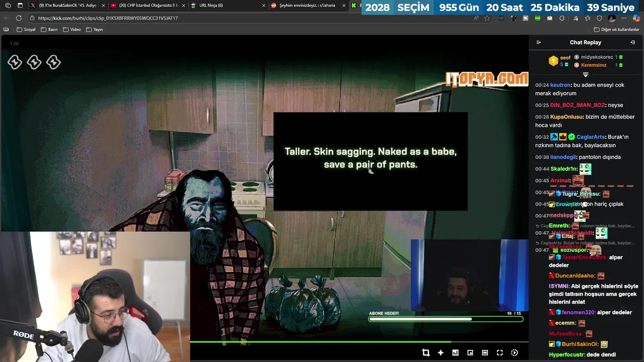Click the Hyperfocustr username in chat

pyautogui.click(x=567, y=354)
